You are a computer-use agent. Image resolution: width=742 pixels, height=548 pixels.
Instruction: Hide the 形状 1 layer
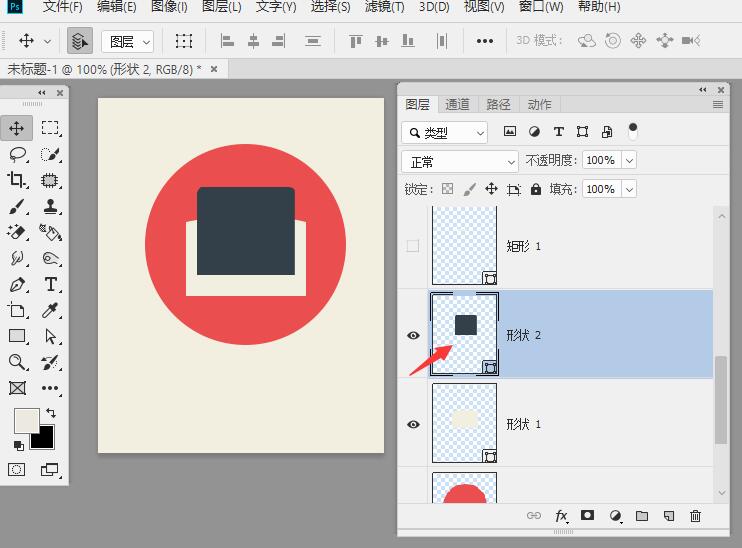pos(413,425)
